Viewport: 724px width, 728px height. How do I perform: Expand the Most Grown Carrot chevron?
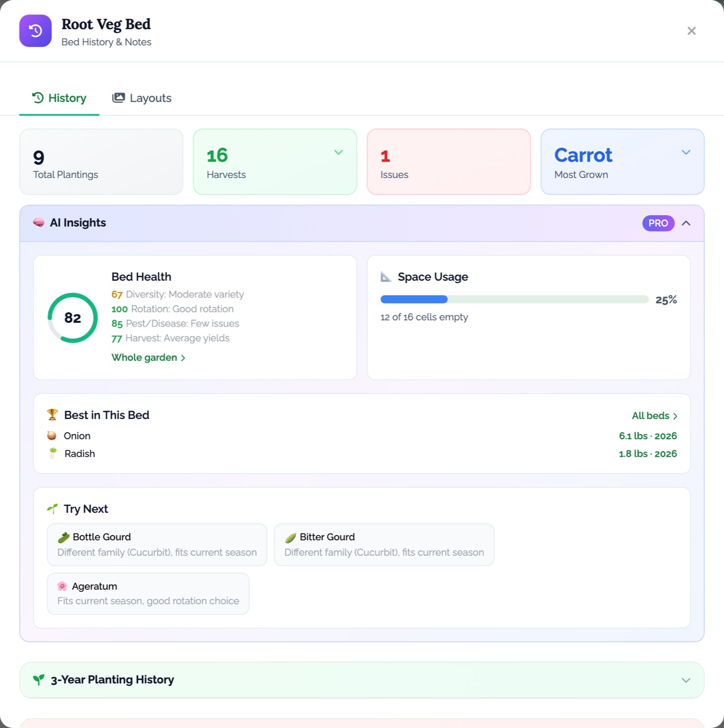[686, 152]
